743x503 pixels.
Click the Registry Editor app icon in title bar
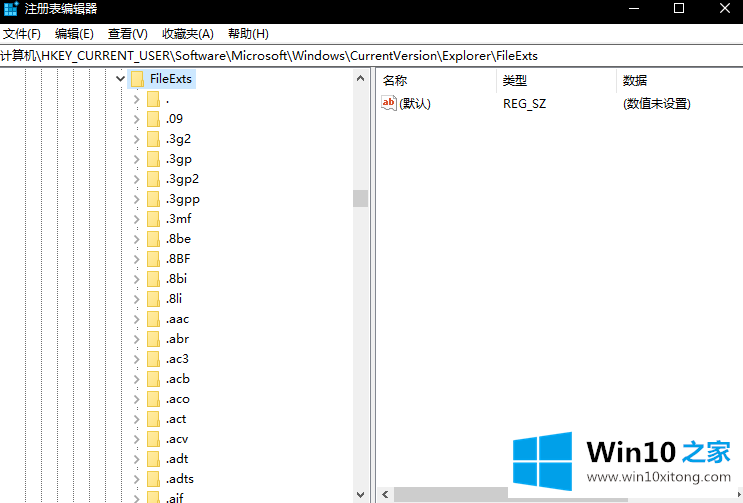click(x=10, y=9)
